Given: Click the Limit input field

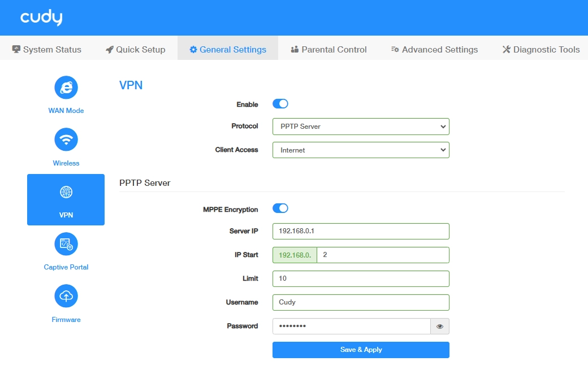Looking at the screenshot, I should click(x=361, y=278).
